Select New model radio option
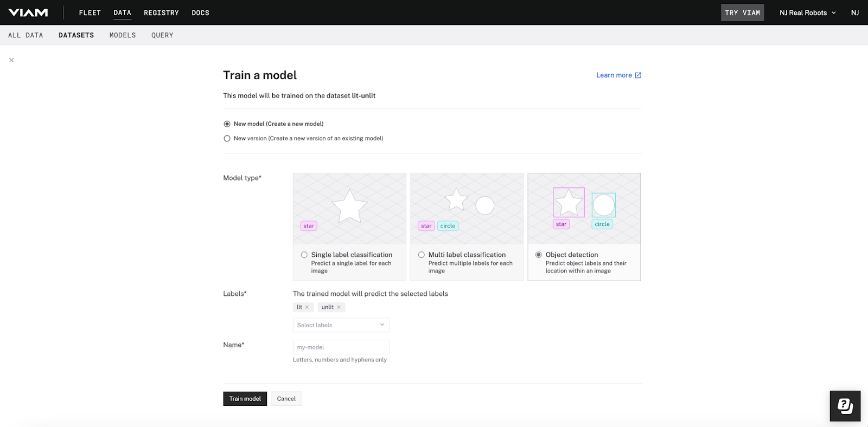 click(227, 124)
